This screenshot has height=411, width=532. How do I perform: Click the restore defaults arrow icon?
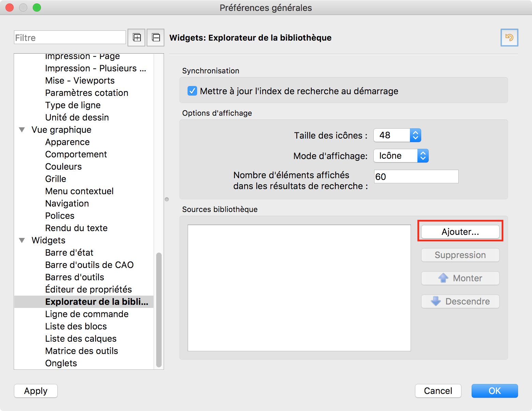coord(509,38)
